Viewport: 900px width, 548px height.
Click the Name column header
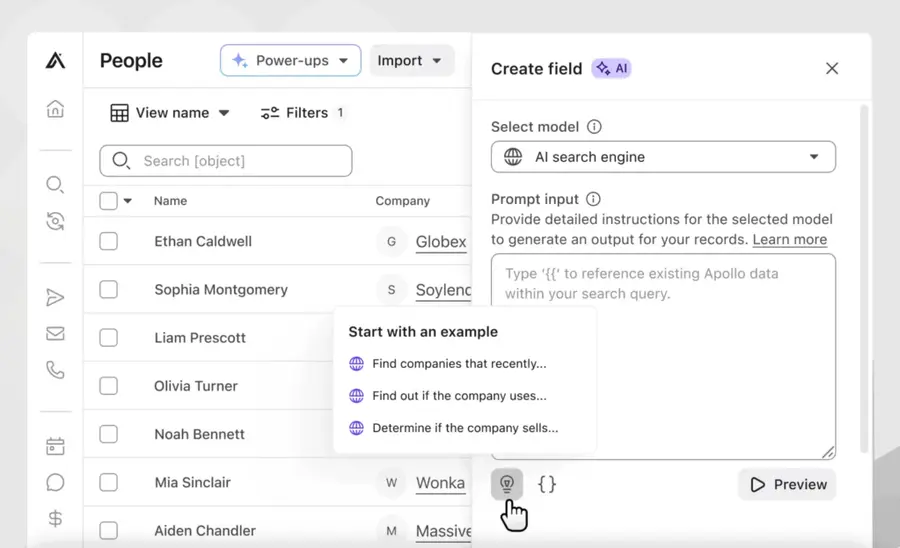point(170,201)
